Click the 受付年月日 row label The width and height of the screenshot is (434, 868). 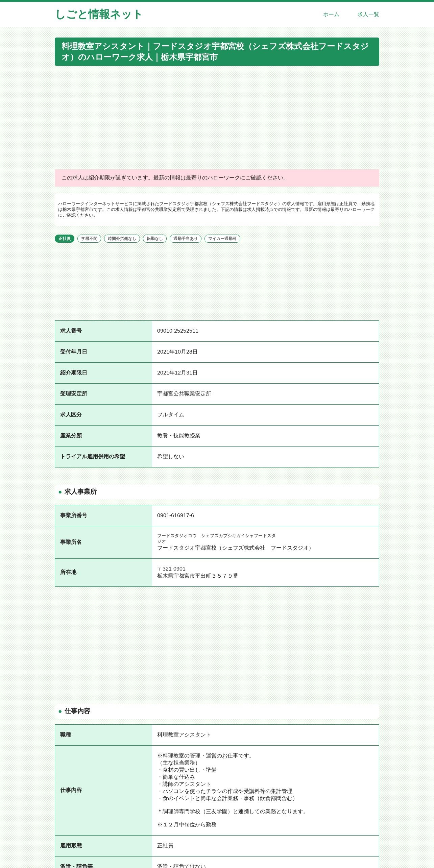point(74,352)
